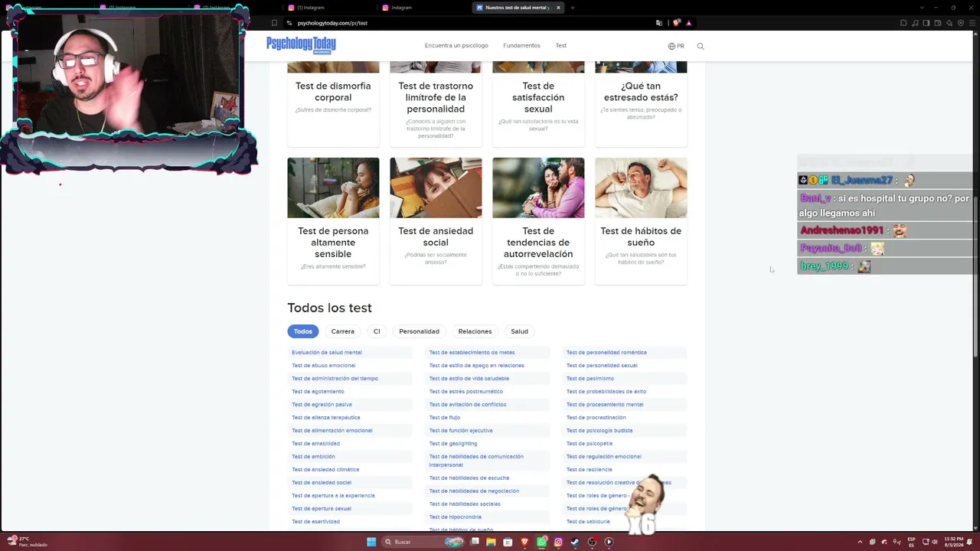Open 'Test de personalidad romántica' link
The height and width of the screenshot is (551, 980).
click(606, 353)
